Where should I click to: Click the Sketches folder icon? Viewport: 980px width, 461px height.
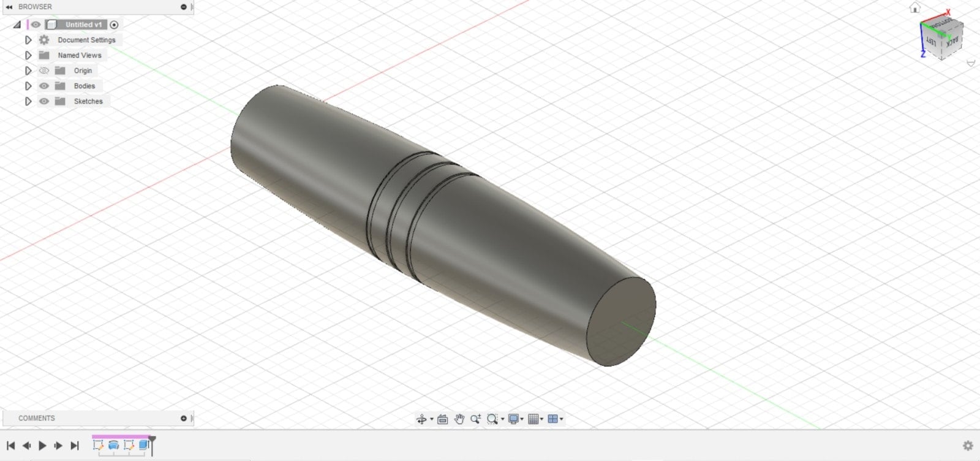60,101
